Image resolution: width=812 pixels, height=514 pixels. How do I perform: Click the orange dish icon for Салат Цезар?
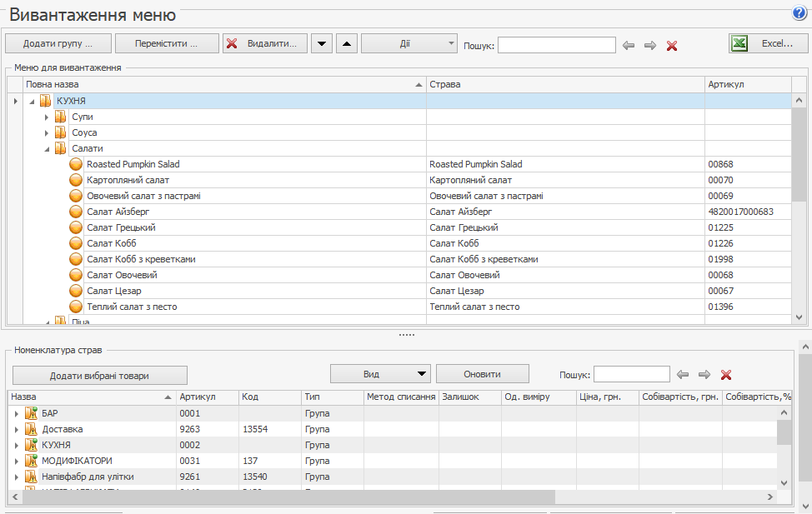pyautogui.click(x=76, y=291)
